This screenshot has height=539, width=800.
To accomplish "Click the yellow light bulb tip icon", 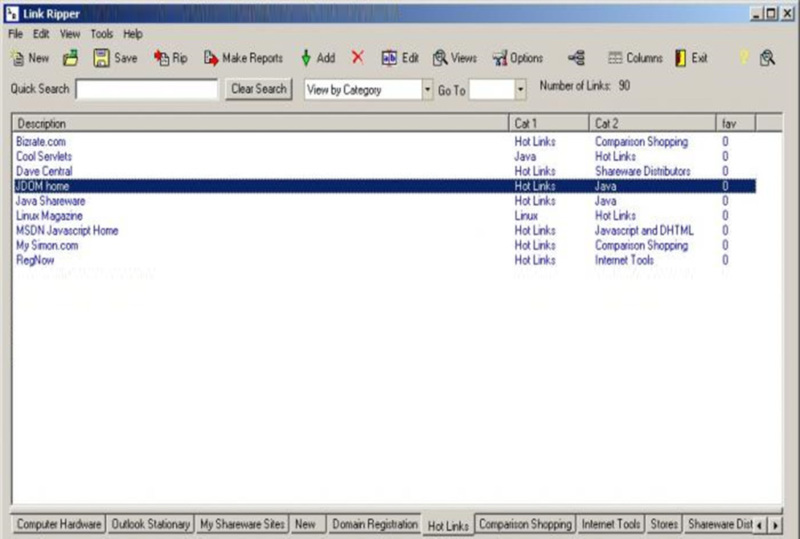I will pyautogui.click(x=744, y=57).
